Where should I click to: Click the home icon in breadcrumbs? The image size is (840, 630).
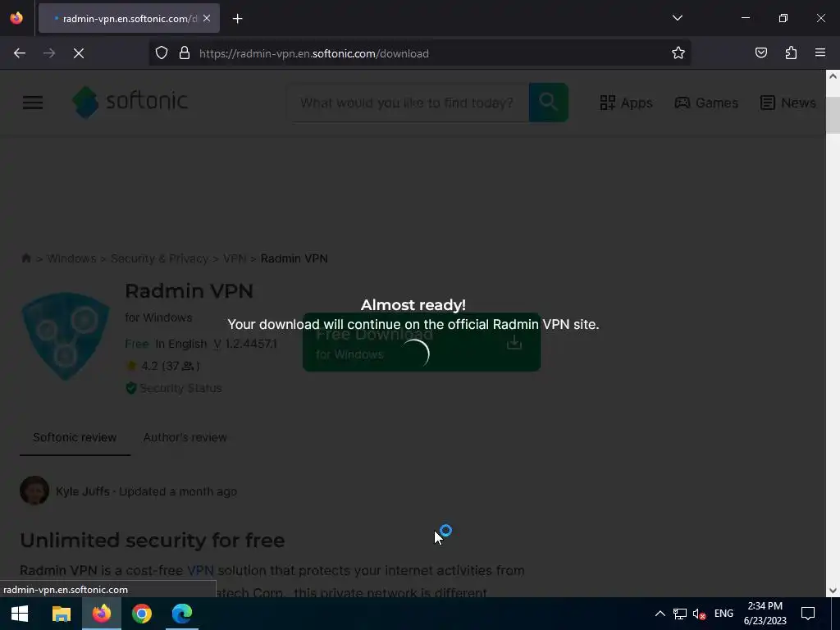(25, 258)
